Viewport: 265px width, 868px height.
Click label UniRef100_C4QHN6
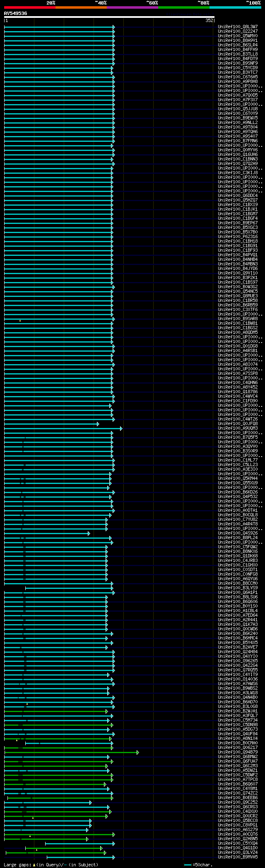[238, 382]
